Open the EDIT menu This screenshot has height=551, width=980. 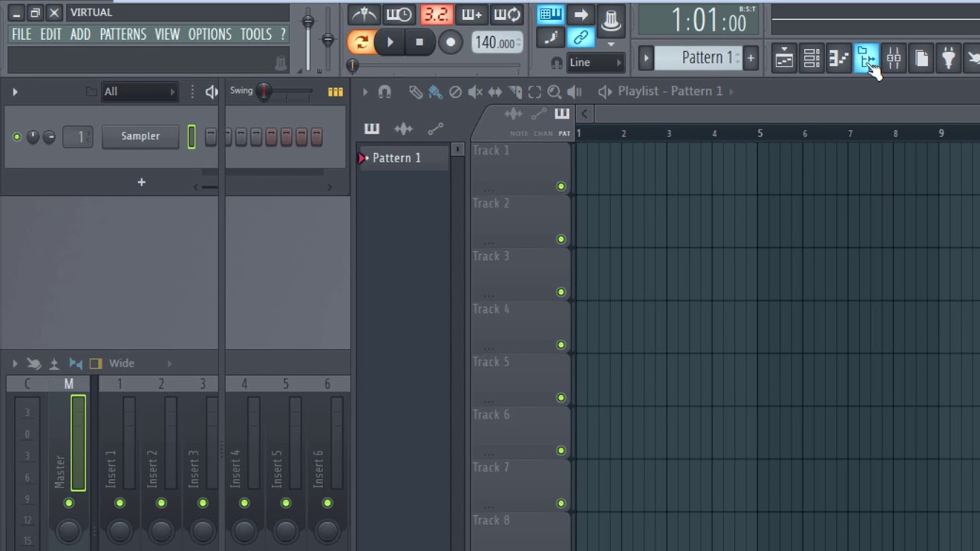click(51, 34)
